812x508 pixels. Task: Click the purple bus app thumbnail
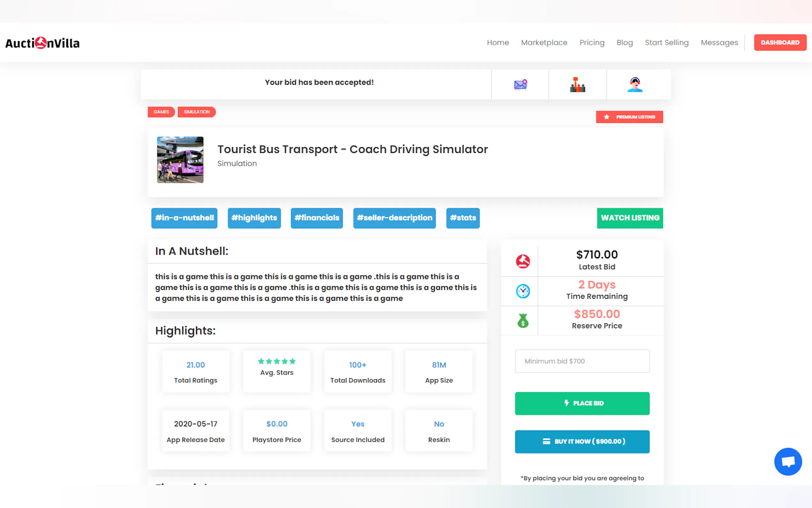(180, 160)
